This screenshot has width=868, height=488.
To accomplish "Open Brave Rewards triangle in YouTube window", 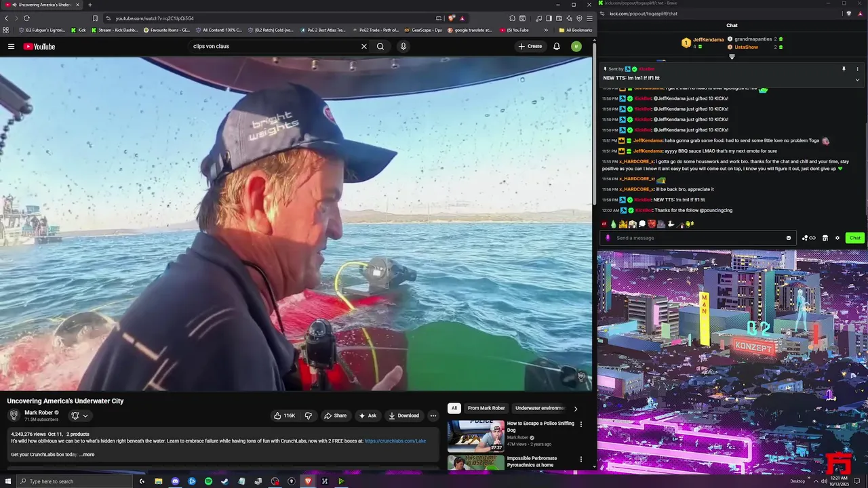I will (x=462, y=18).
